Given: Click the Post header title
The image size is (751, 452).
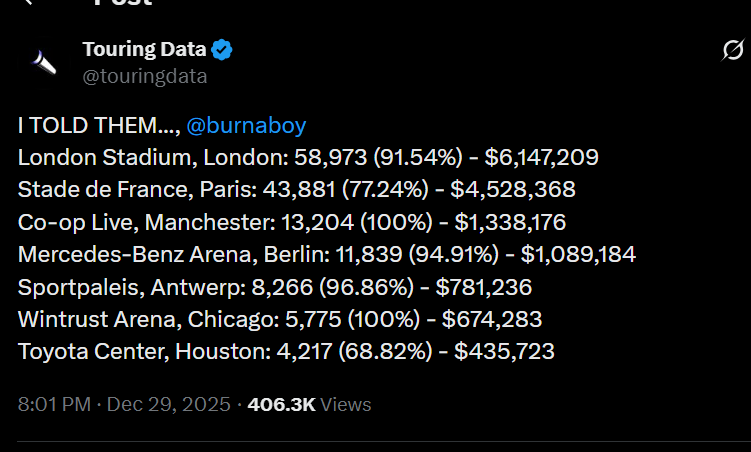Looking at the screenshot, I should [123, 4].
